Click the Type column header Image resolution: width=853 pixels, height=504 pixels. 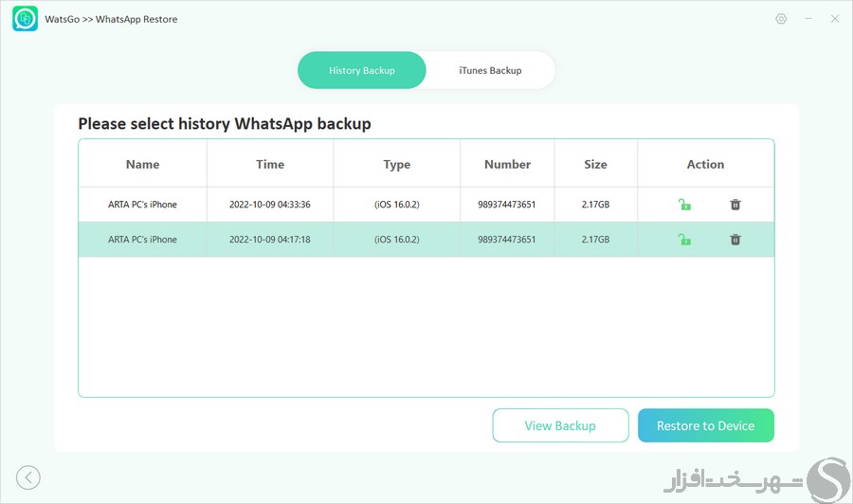click(396, 165)
